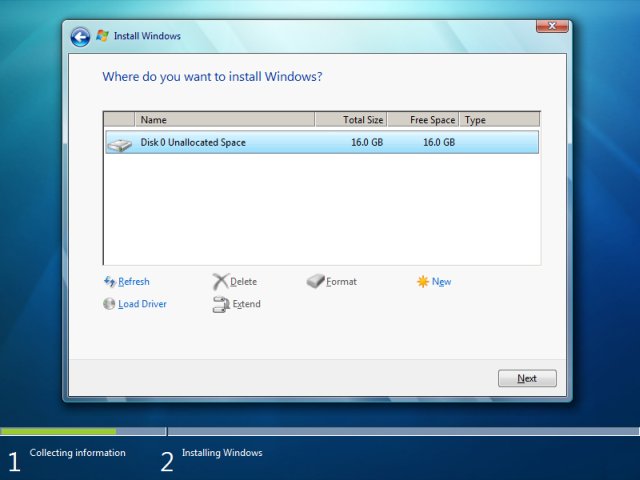
Task: Proceed with the Next button
Action: [527, 378]
